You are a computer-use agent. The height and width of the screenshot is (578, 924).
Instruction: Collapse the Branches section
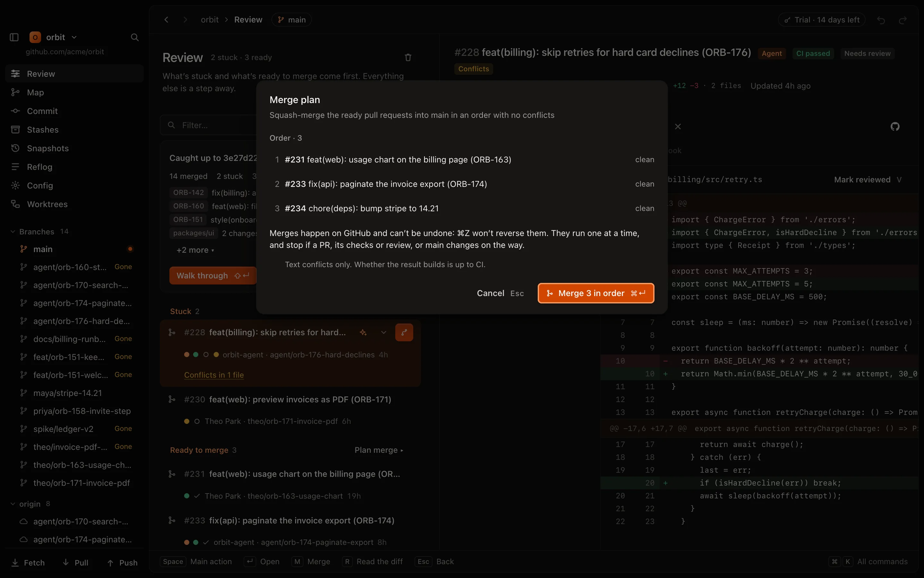pyautogui.click(x=13, y=232)
